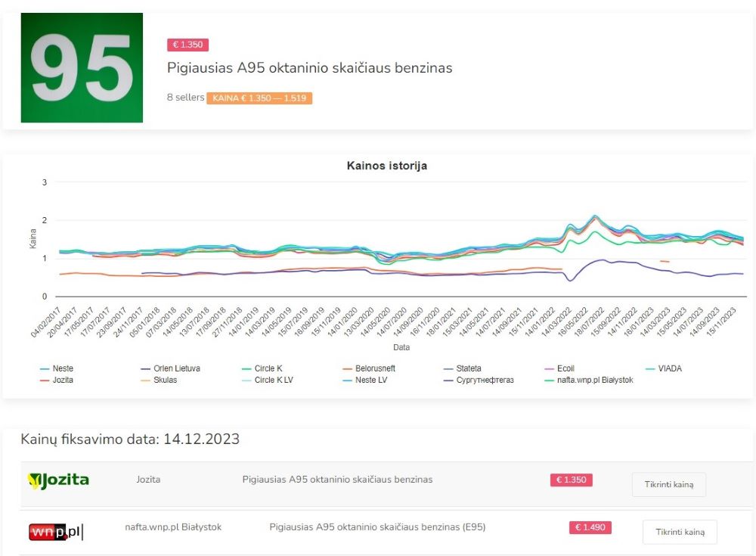
Task: Click the wnp.pl logo icon
Action: [x=55, y=531]
